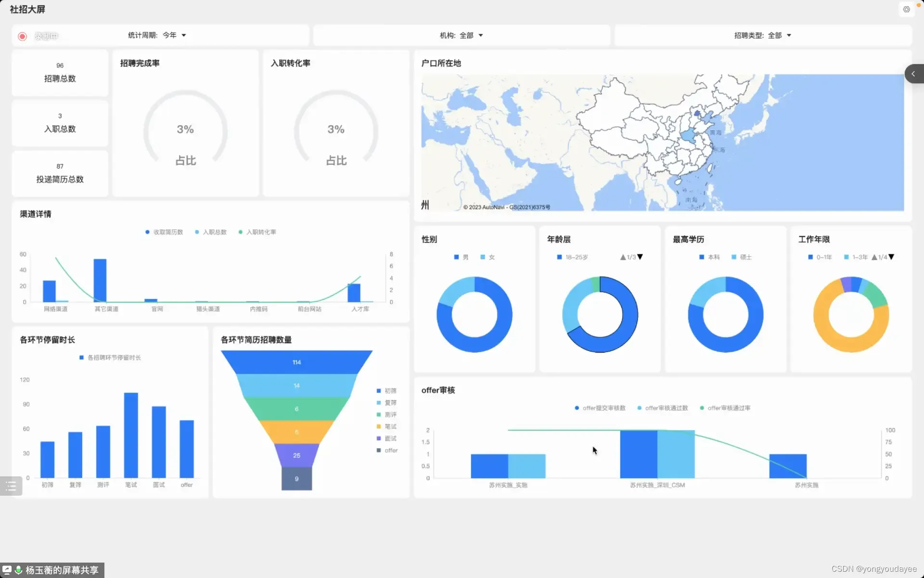Toggle 男 legend in 性别 chart
This screenshot has width=924, height=578.
[461, 257]
